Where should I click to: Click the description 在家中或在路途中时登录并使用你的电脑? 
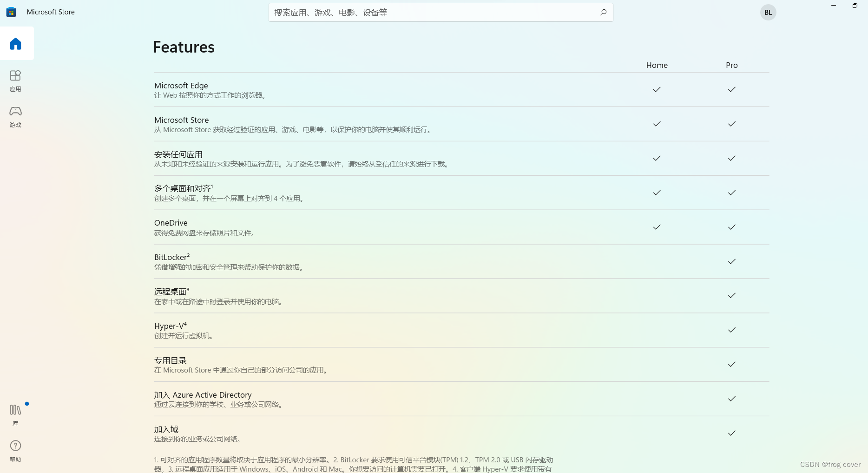pos(219,302)
